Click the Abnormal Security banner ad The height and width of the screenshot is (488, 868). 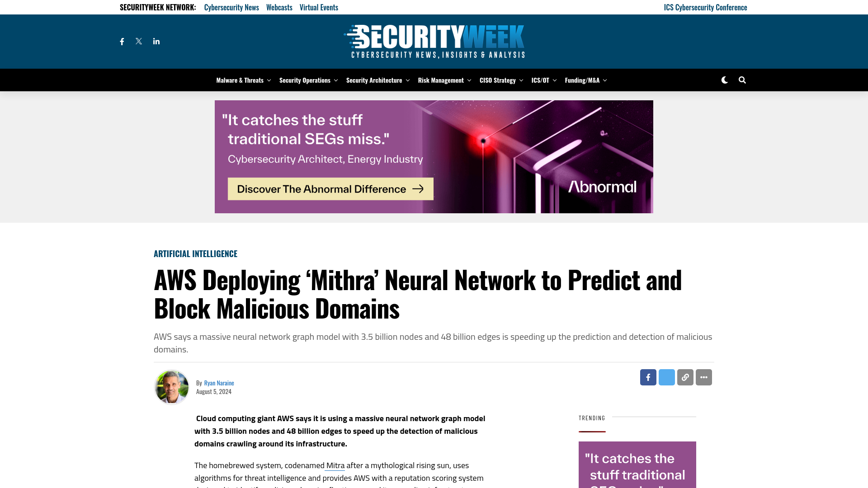(x=434, y=156)
